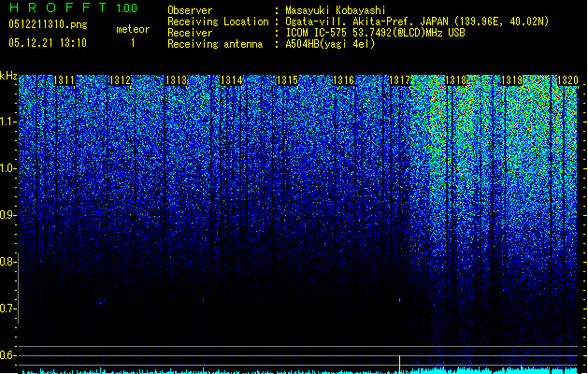Click the 1319 time marker
The height and width of the screenshot is (374, 588).
pos(511,80)
